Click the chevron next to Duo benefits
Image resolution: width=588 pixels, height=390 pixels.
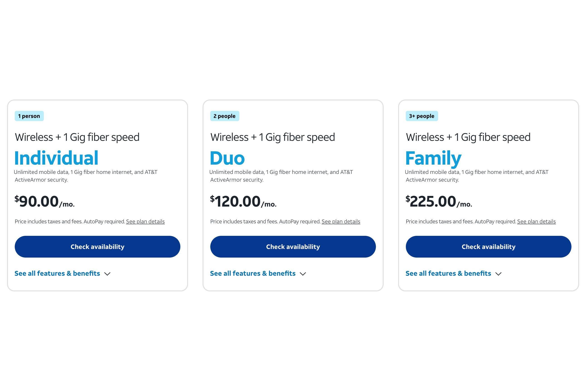(x=303, y=274)
